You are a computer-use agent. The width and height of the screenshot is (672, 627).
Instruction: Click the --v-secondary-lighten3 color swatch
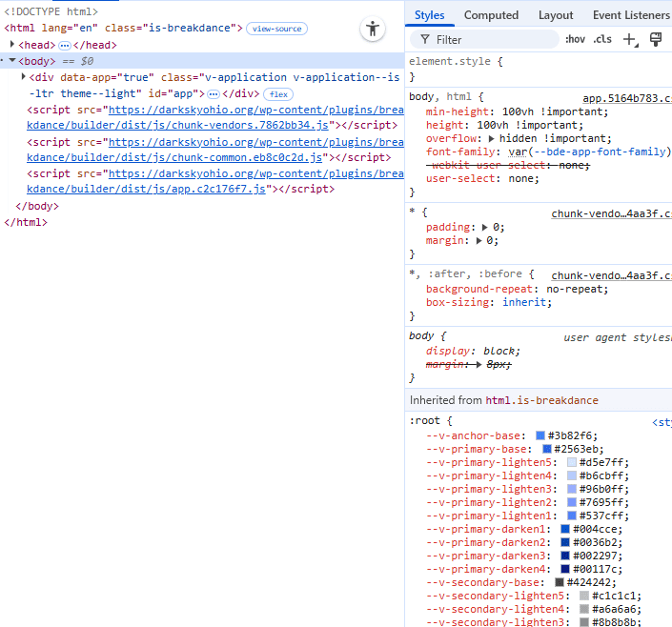click(584, 622)
